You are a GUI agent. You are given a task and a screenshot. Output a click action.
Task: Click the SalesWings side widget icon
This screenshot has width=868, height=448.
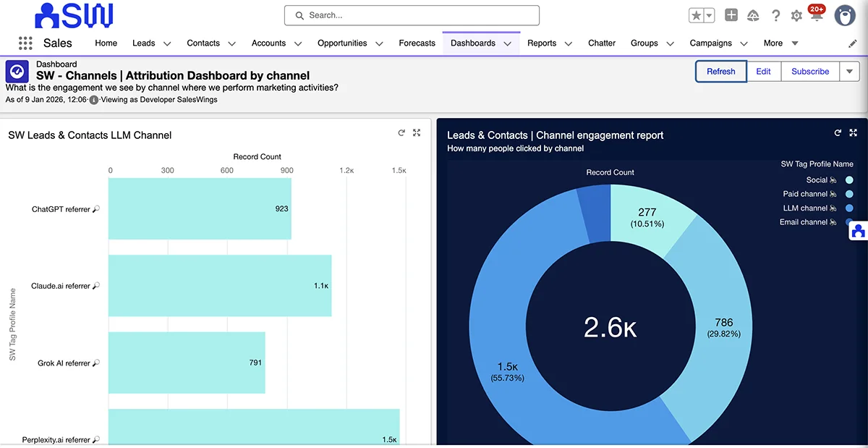pyautogui.click(x=859, y=232)
